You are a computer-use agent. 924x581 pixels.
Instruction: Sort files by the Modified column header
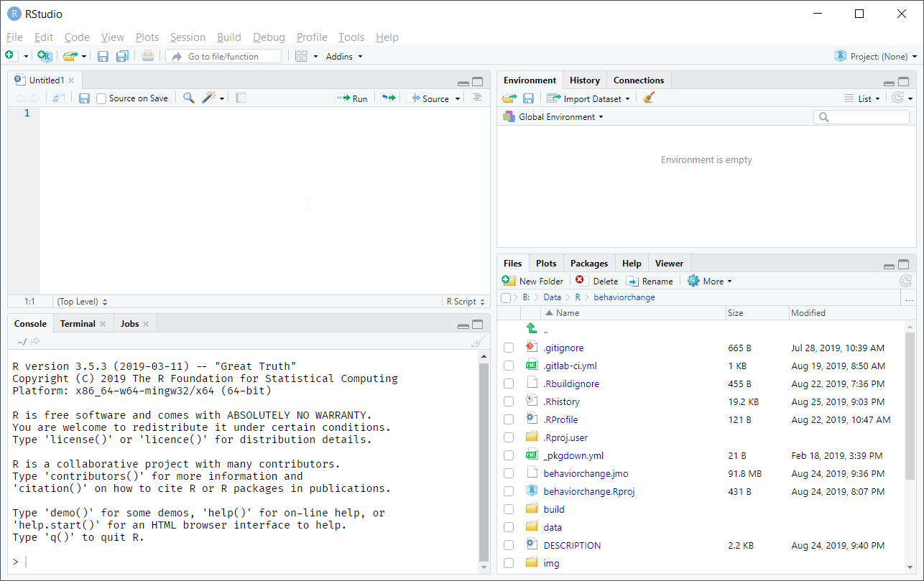808,313
